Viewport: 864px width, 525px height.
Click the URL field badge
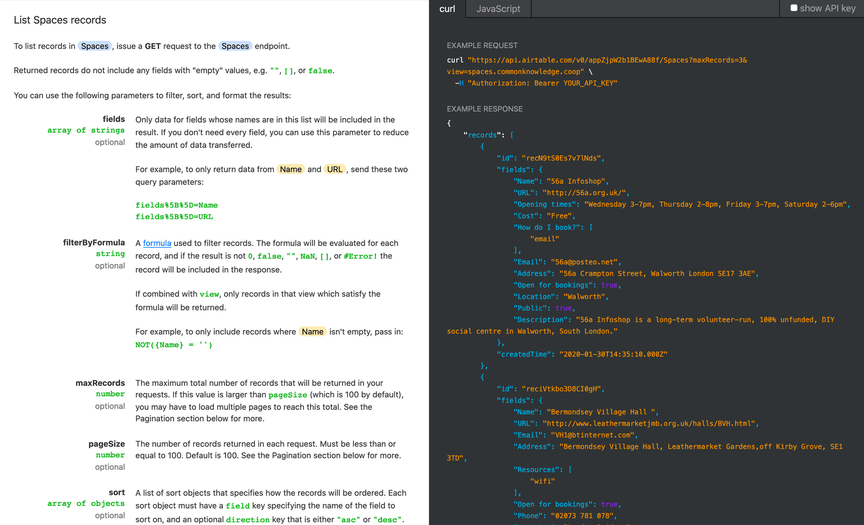pos(335,169)
